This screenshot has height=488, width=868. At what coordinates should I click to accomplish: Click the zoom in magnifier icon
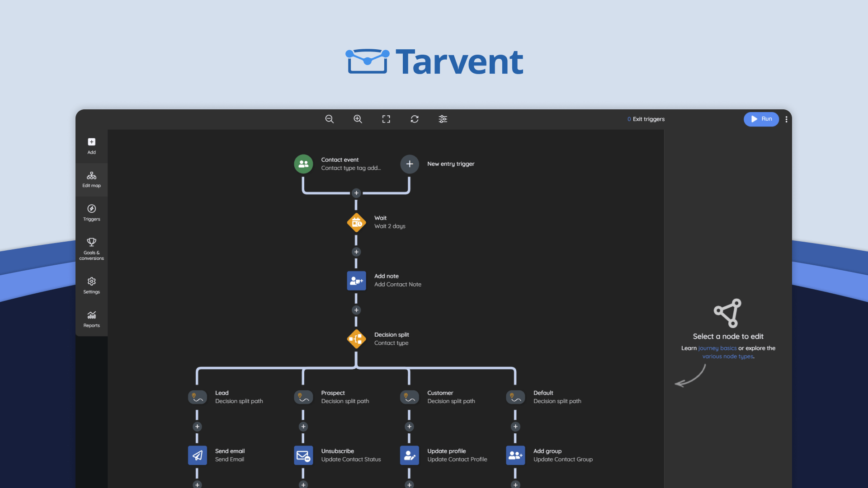(358, 119)
